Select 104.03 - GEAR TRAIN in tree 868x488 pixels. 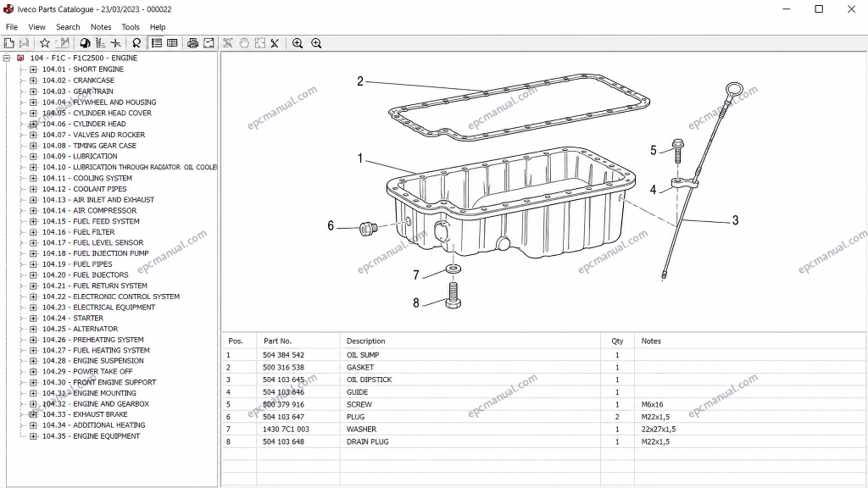tap(77, 91)
